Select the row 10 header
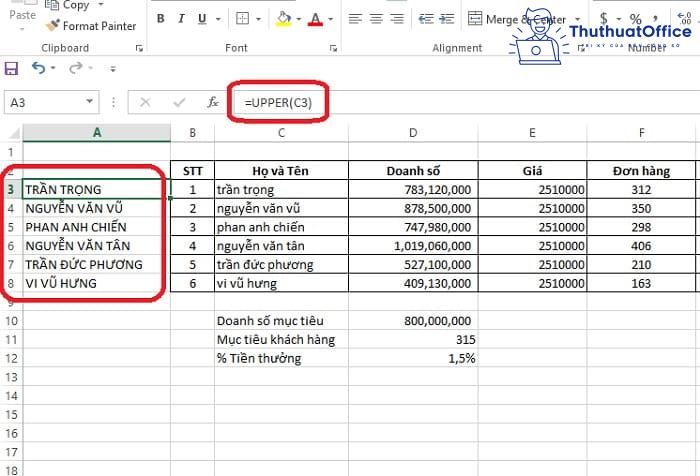The width and height of the screenshot is (700, 476). pos(11,320)
